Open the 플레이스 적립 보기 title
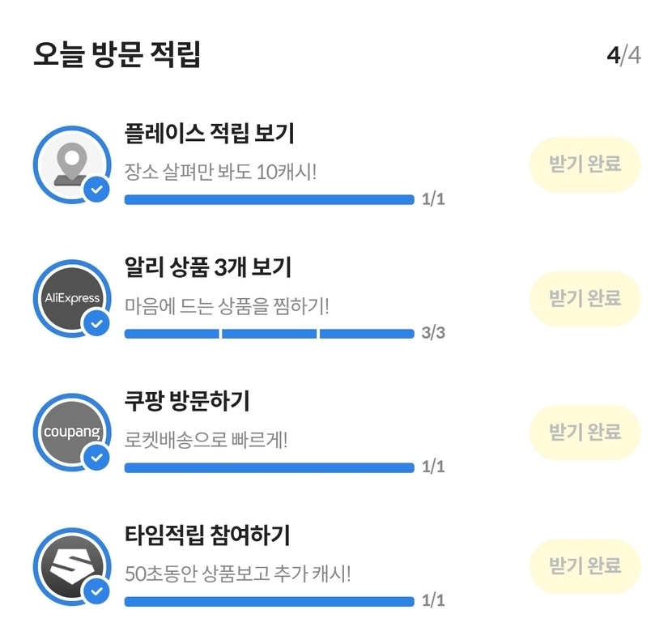 (x=209, y=133)
